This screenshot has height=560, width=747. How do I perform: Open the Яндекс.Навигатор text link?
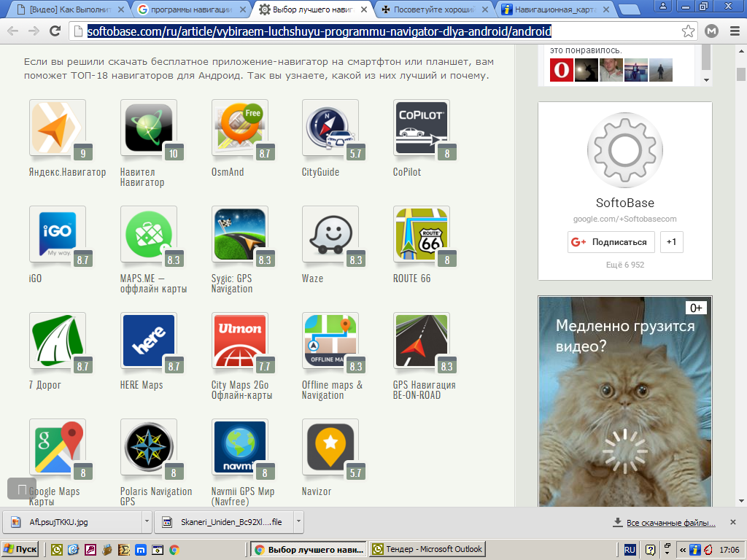pyautogui.click(x=67, y=172)
